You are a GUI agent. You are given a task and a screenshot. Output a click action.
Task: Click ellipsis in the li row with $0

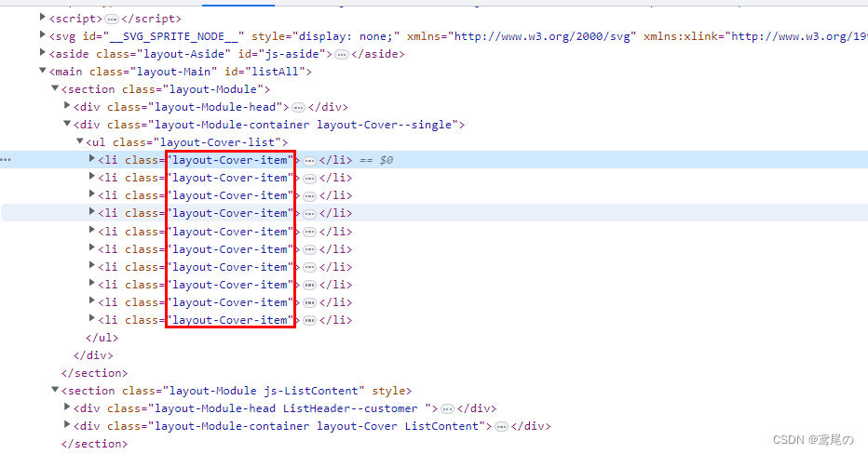(310, 161)
